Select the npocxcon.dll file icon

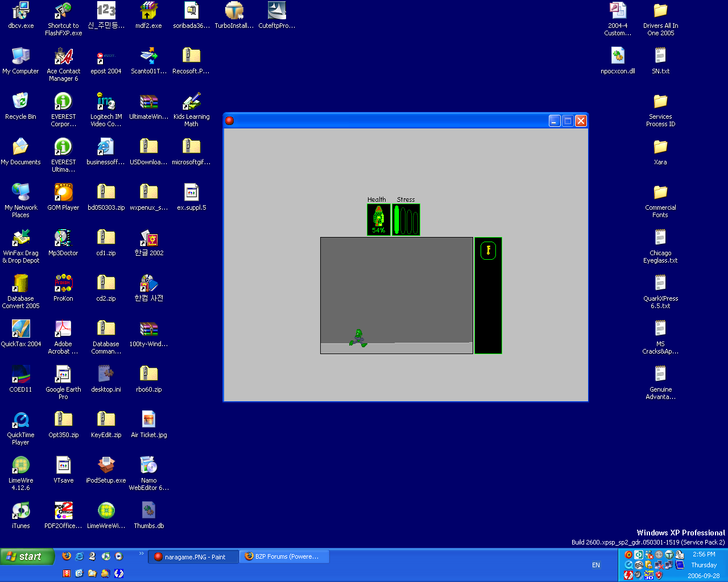point(618,61)
